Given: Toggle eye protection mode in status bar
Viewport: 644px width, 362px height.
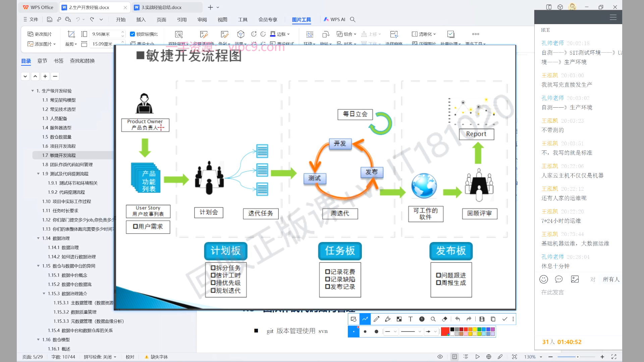Looking at the screenshot, I should coord(440,357).
